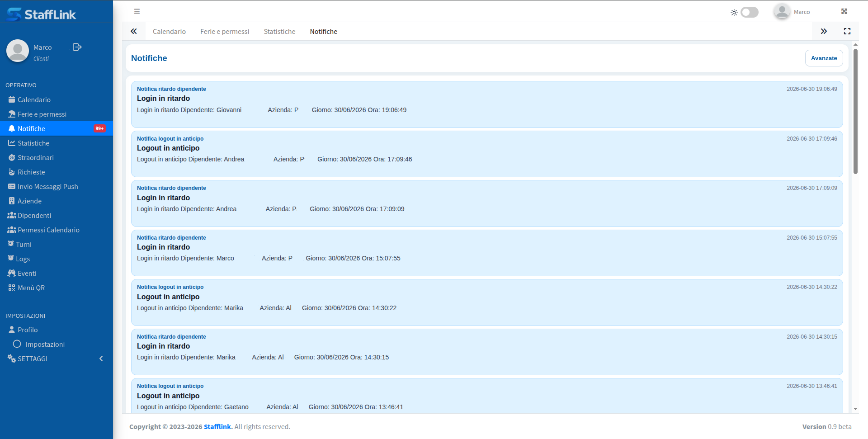Click the hamburger menu icon
The image size is (868, 439).
137,11
